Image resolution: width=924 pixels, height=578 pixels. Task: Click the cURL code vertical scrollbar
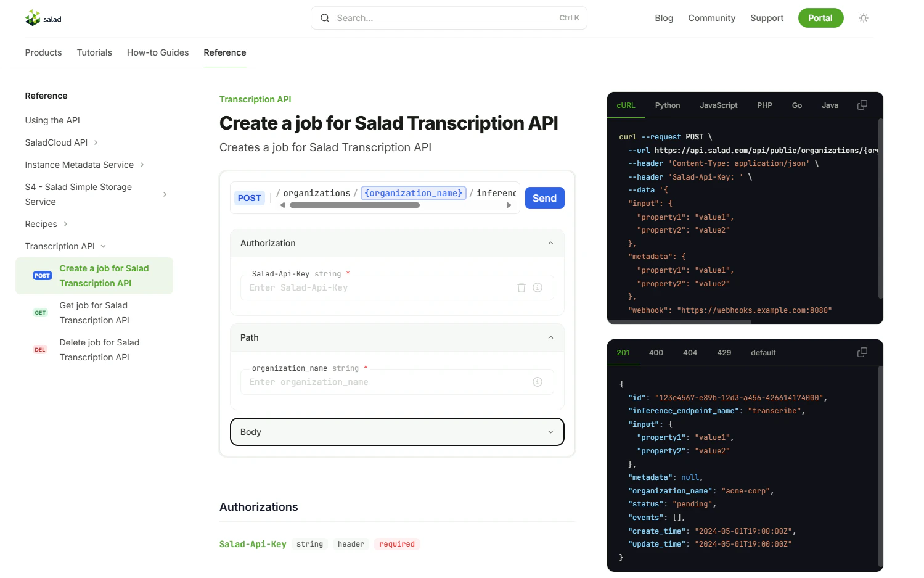(880, 208)
